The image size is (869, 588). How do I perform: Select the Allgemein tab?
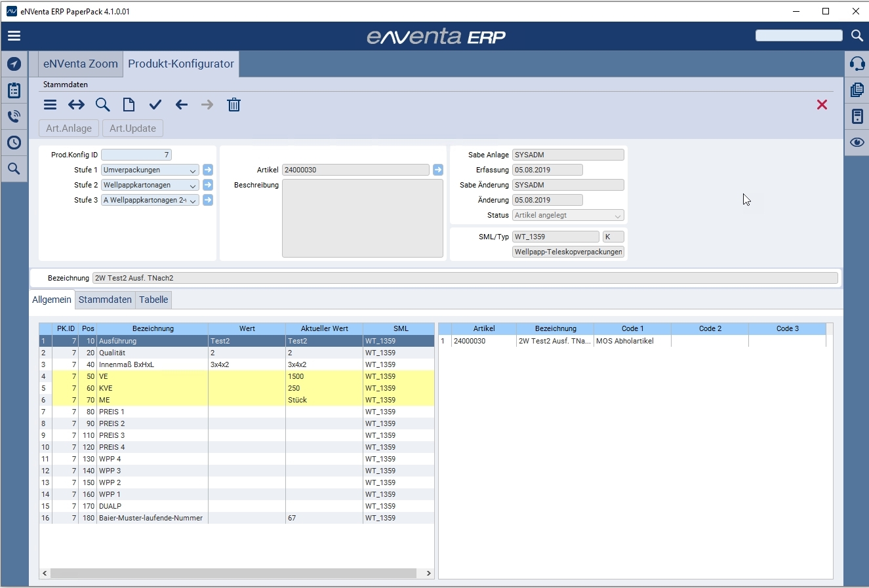point(52,300)
